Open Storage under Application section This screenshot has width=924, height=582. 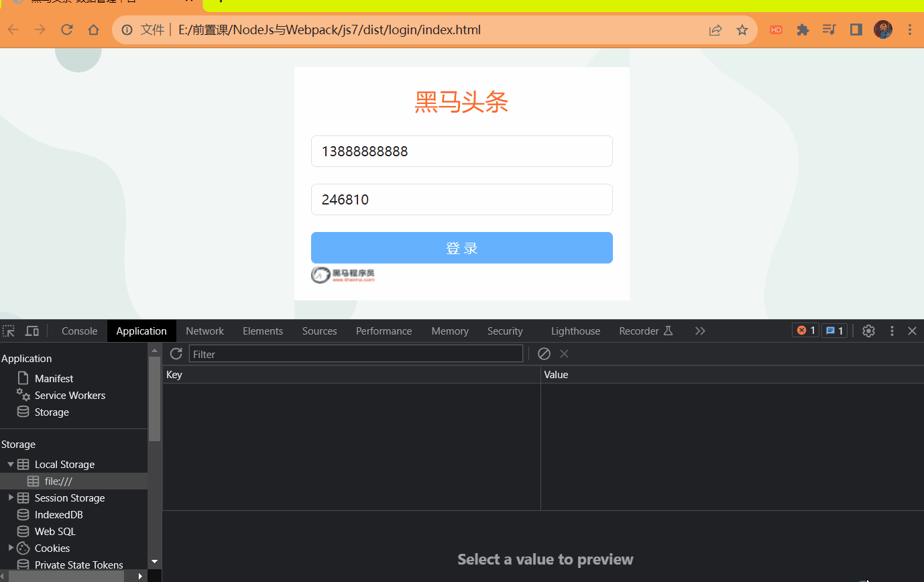(52, 412)
